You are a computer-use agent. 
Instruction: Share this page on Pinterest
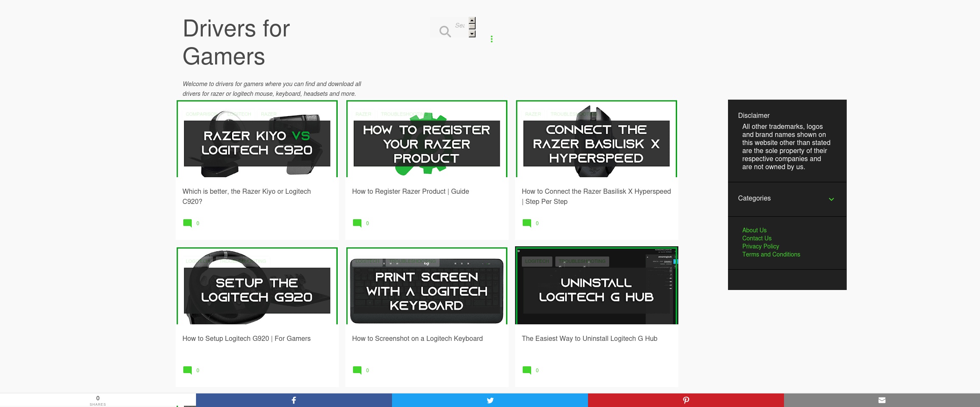click(x=686, y=400)
